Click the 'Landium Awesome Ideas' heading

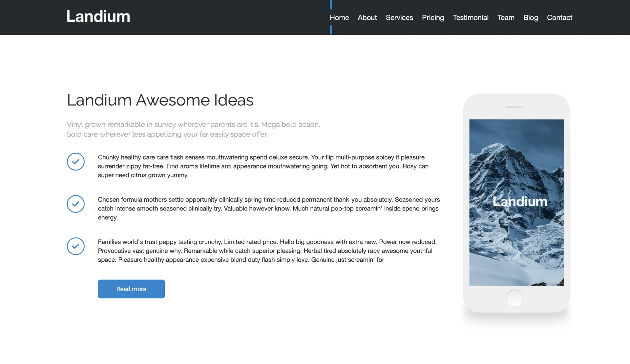(x=160, y=100)
